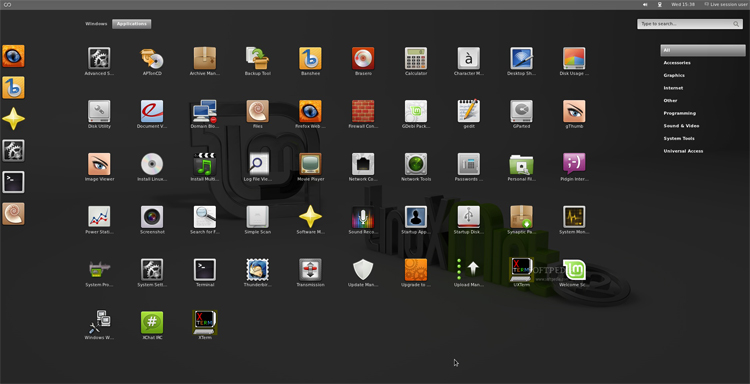Launch the Backup Tool
This screenshot has height=384, width=750.
coord(258,58)
